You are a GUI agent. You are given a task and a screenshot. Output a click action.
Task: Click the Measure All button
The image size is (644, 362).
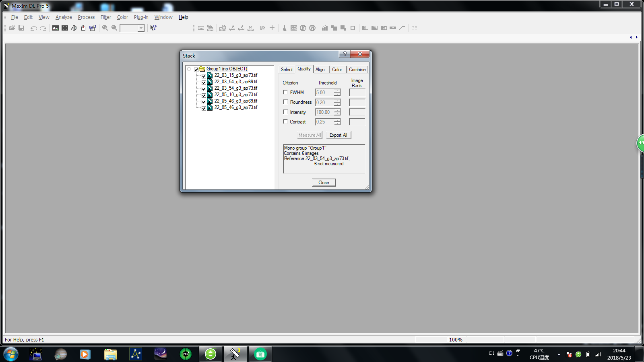pos(310,135)
